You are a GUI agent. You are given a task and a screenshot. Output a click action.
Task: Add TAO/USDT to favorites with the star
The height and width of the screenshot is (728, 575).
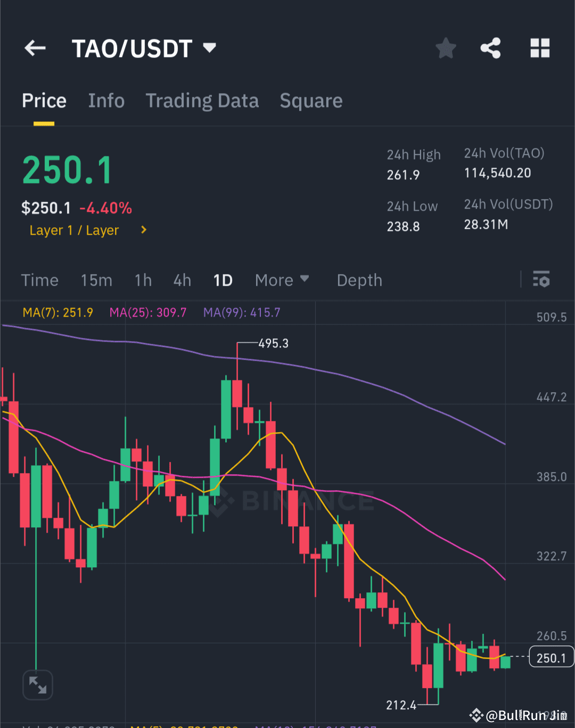tap(446, 48)
